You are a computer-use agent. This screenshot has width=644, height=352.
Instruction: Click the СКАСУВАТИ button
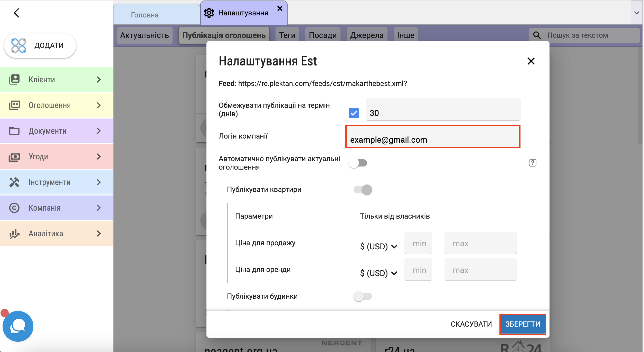pyautogui.click(x=471, y=324)
